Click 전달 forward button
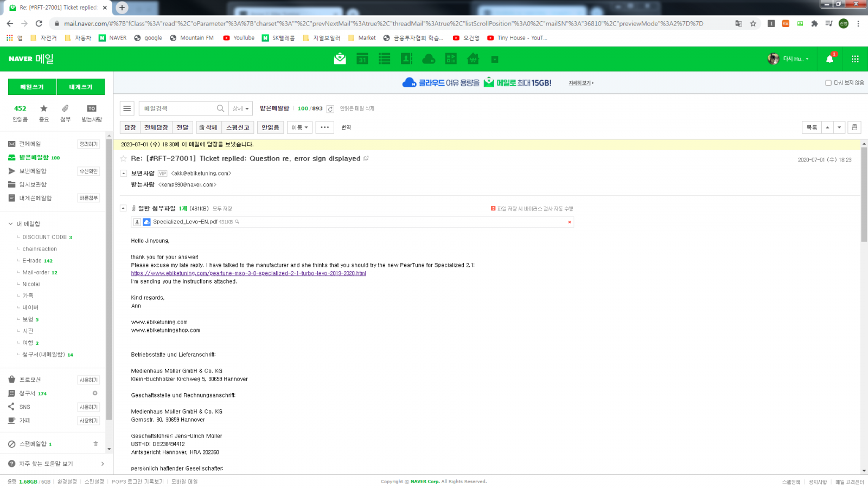Viewport: 868px width, 488px height. point(182,127)
